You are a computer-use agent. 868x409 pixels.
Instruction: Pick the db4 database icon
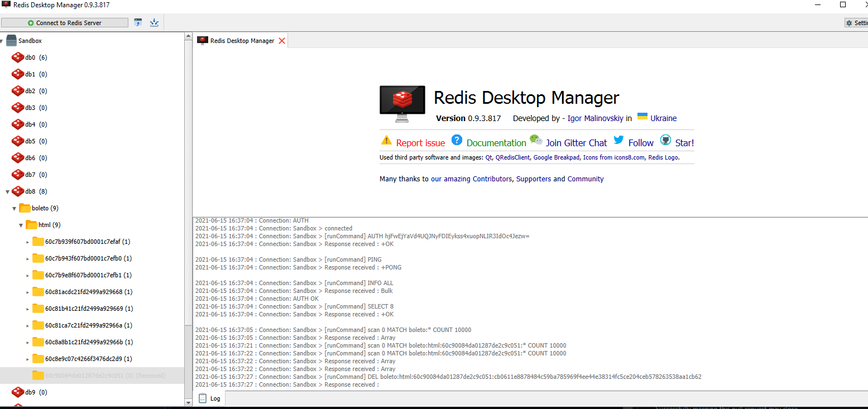point(18,124)
